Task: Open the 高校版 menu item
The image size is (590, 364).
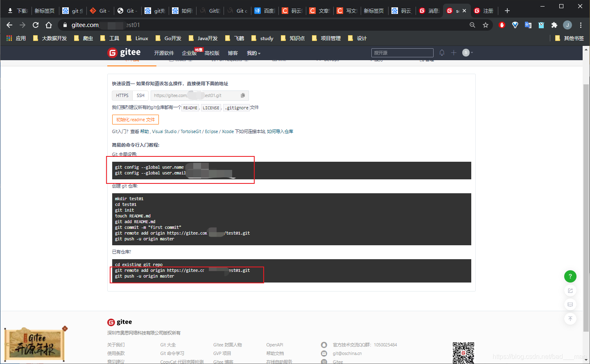Action: pos(212,53)
